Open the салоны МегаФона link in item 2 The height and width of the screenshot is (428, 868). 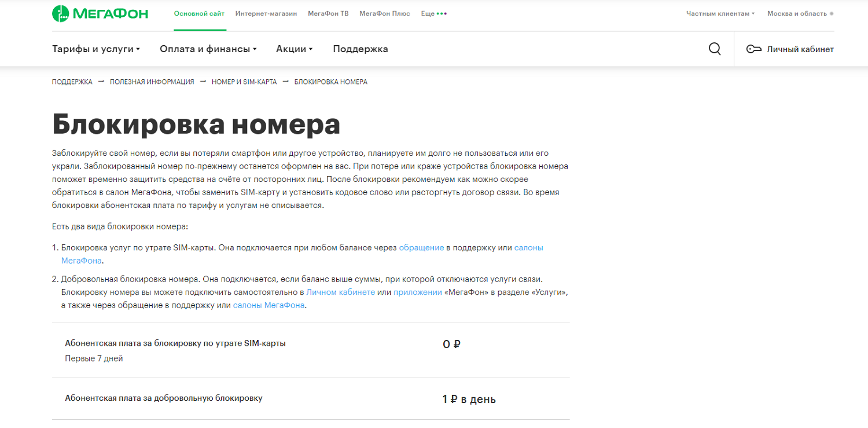tap(269, 305)
